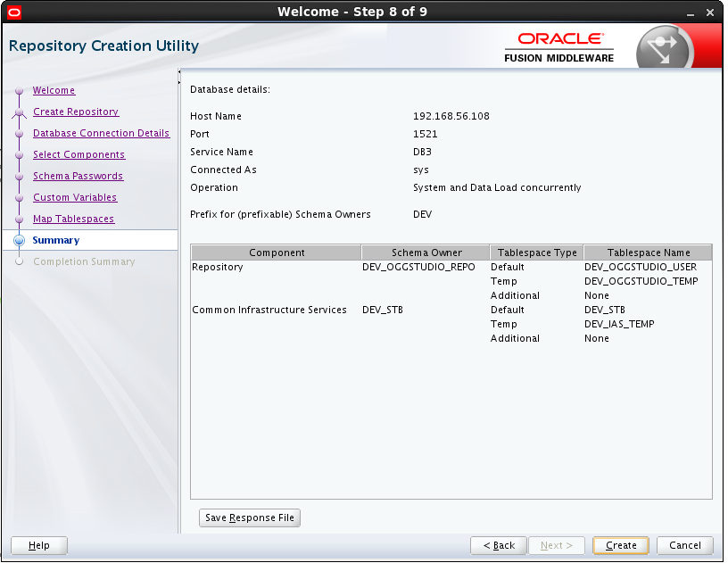Click the Create Repository step bullet icon
This screenshot has width=728, height=563.
pyautogui.click(x=19, y=112)
